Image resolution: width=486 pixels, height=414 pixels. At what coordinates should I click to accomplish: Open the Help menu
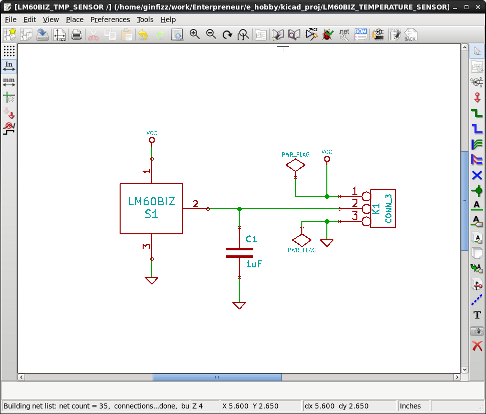tap(168, 20)
